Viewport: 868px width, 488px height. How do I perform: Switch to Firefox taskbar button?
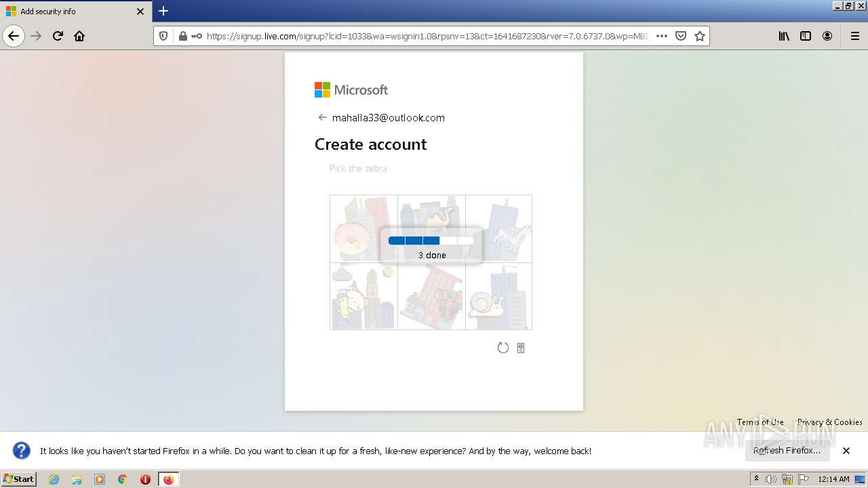(169, 479)
